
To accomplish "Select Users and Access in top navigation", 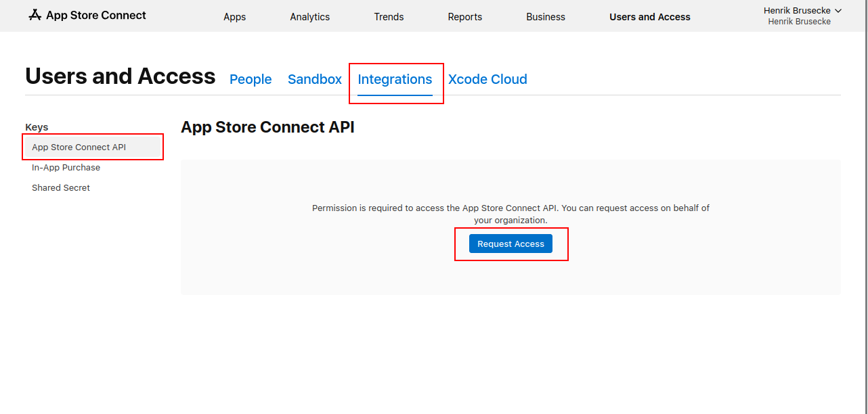I will coord(650,17).
